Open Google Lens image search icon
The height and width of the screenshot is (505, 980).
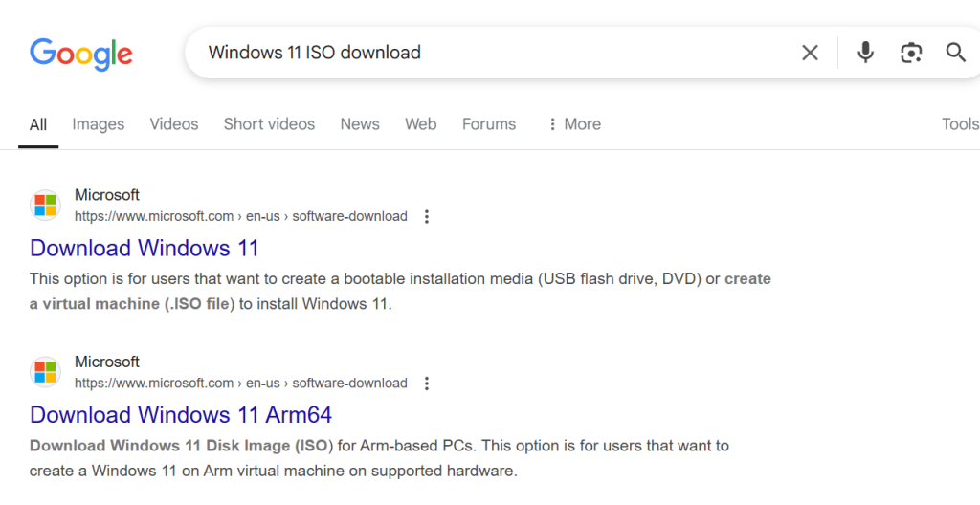(911, 53)
